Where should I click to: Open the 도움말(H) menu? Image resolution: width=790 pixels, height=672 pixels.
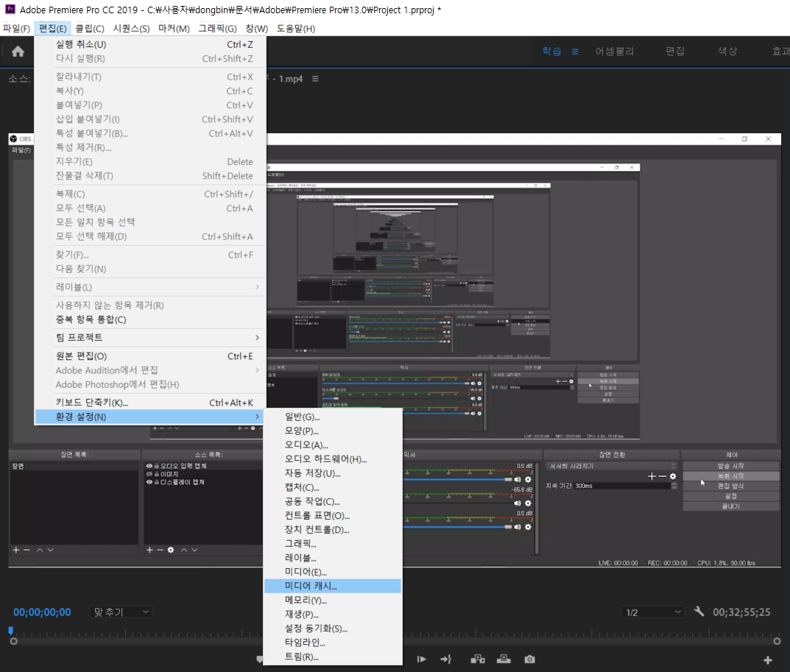coord(296,29)
